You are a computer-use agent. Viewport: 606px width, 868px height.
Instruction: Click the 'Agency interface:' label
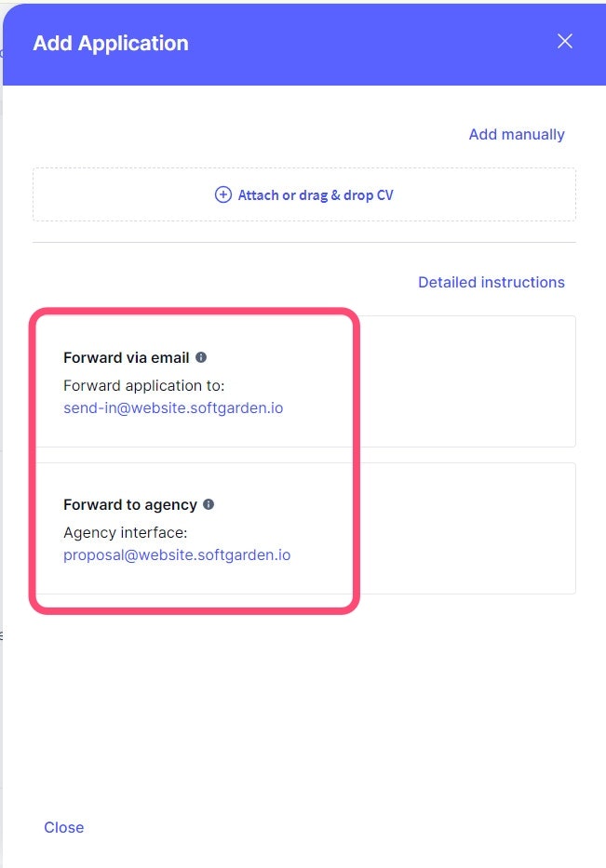point(126,532)
